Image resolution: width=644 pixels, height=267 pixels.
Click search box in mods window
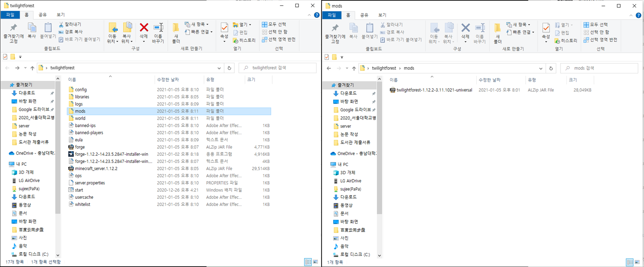click(599, 68)
